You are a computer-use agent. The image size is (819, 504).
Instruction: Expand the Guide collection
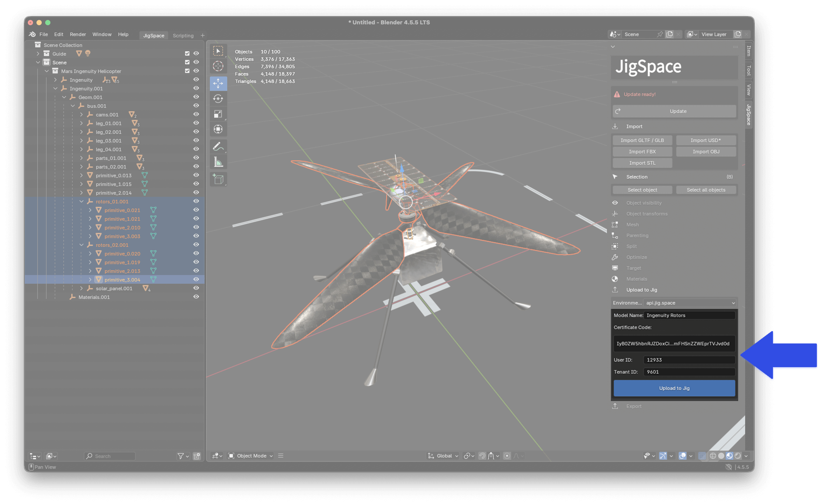(x=38, y=53)
